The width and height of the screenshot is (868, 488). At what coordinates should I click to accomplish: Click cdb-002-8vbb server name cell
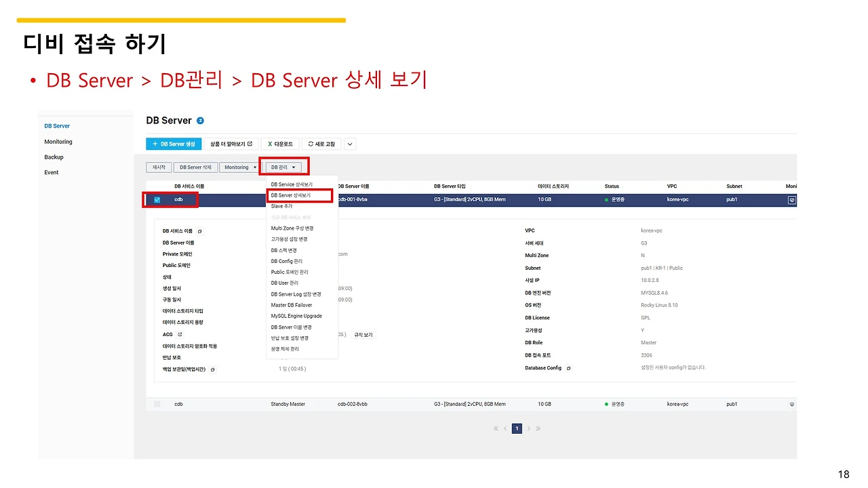(353, 404)
